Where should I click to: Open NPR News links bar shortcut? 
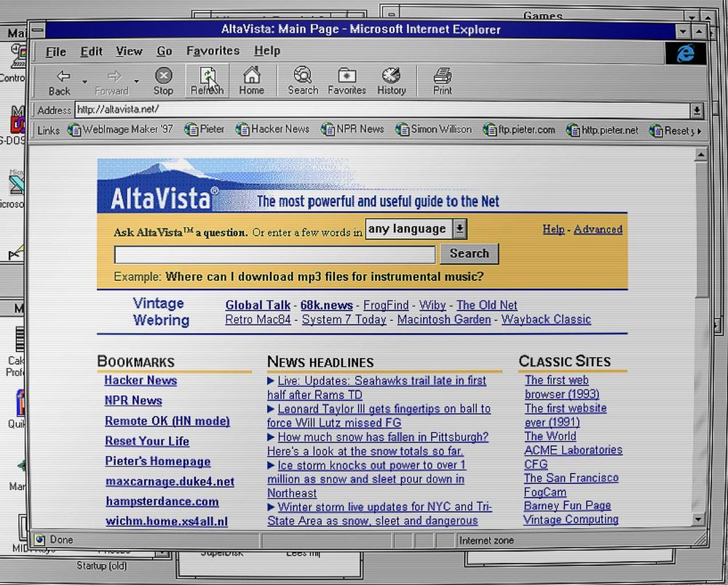[353, 130]
